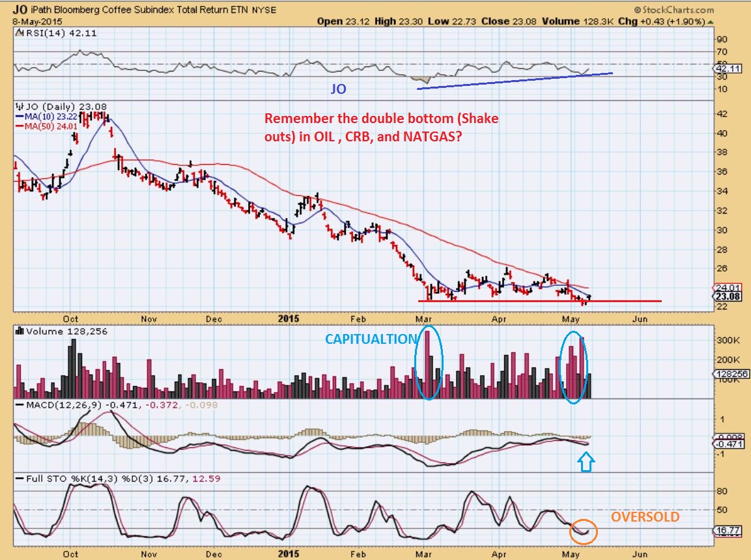Click the 200K volume scale label
Image resolution: width=751 pixels, height=560 pixels.
click(x=728, y=359)
